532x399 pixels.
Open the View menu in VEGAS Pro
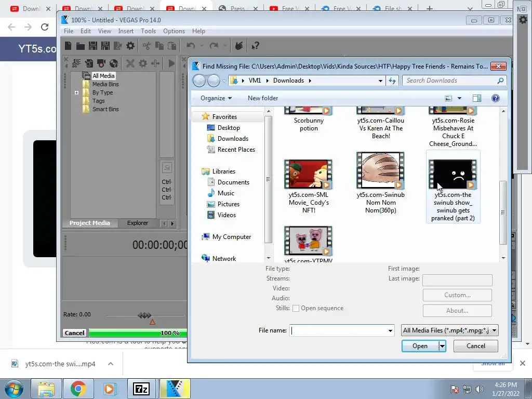tap(104, 31)
